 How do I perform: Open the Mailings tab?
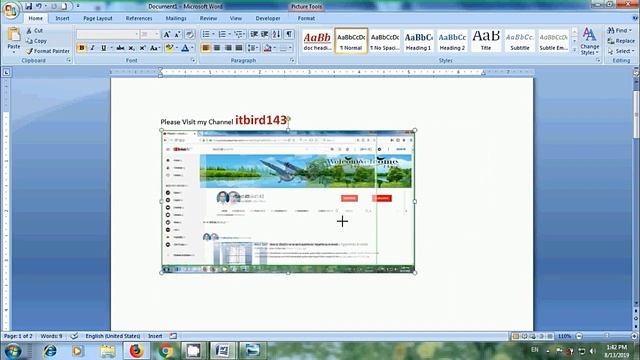pos(176,18)
